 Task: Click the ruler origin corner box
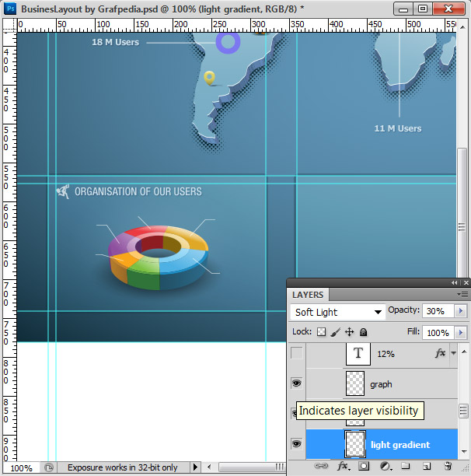(x=9, y=25)
